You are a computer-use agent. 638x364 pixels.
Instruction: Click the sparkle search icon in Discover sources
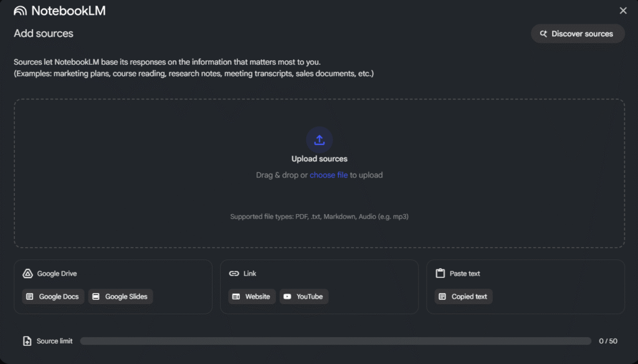(x=543, y=34)
